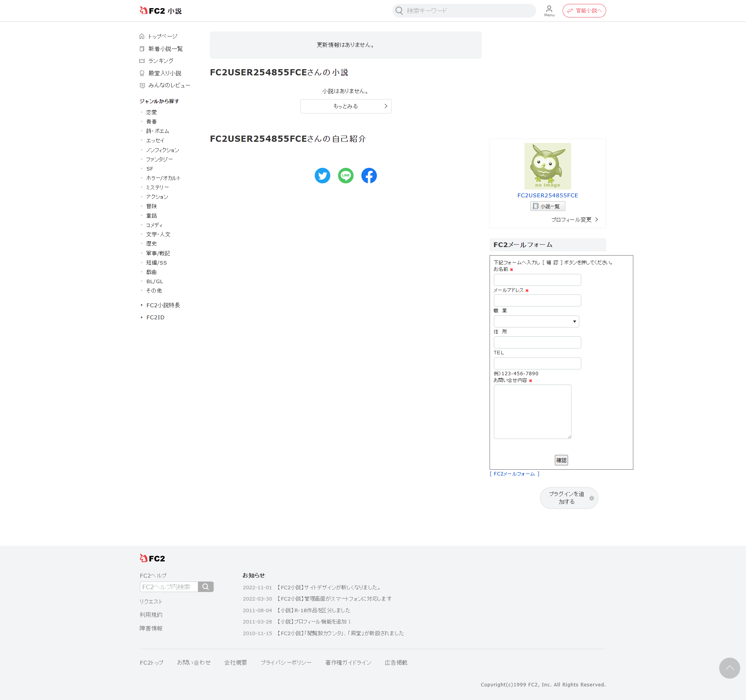Expand the FC2ID sidebar item

pos(155,317)
